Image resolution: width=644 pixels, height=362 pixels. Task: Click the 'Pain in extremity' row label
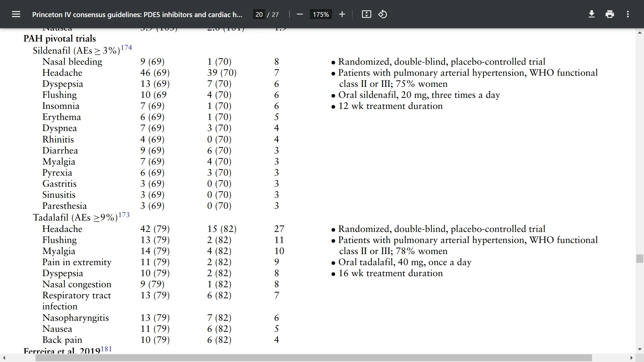click(x=77, y=262)
